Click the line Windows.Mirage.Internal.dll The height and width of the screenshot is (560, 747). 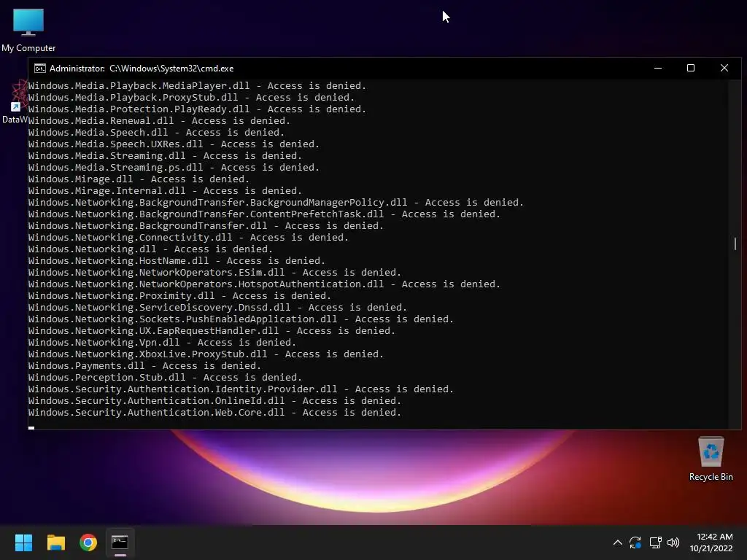click(165, 191)
